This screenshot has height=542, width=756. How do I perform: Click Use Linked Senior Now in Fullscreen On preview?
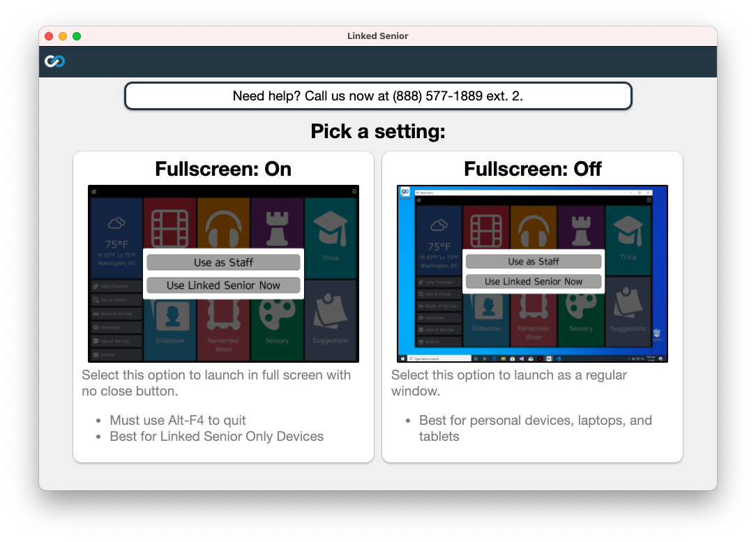[223, 285]
